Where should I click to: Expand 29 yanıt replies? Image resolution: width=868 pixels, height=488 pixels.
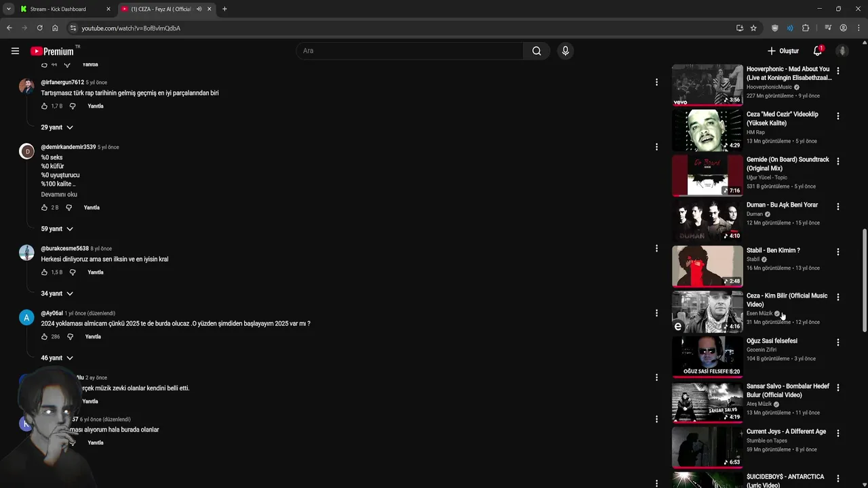[x=57, y=127]
